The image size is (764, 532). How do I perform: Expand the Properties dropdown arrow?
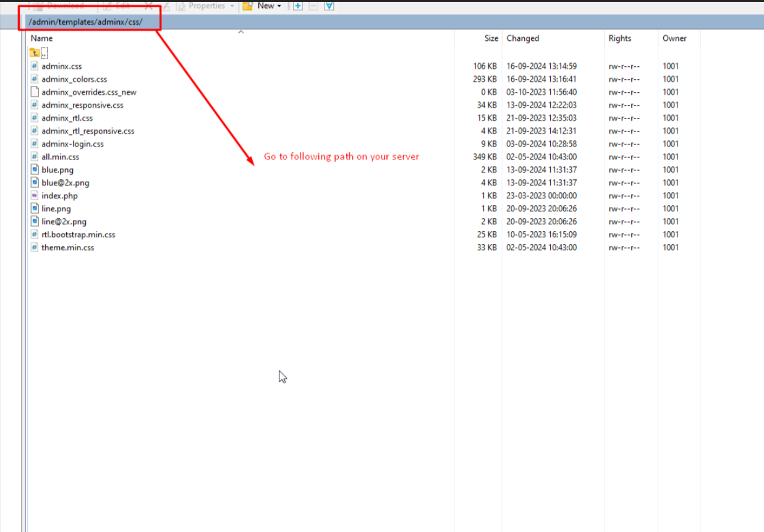pyautogui.click(x=232, y=6)
